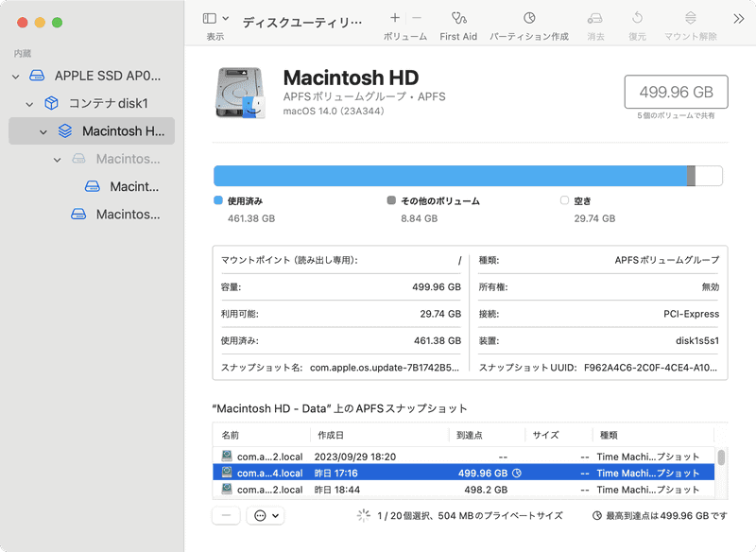Click the マウント解除 unmount icon
Screen dimensions: 756x552
pos(691,18)
